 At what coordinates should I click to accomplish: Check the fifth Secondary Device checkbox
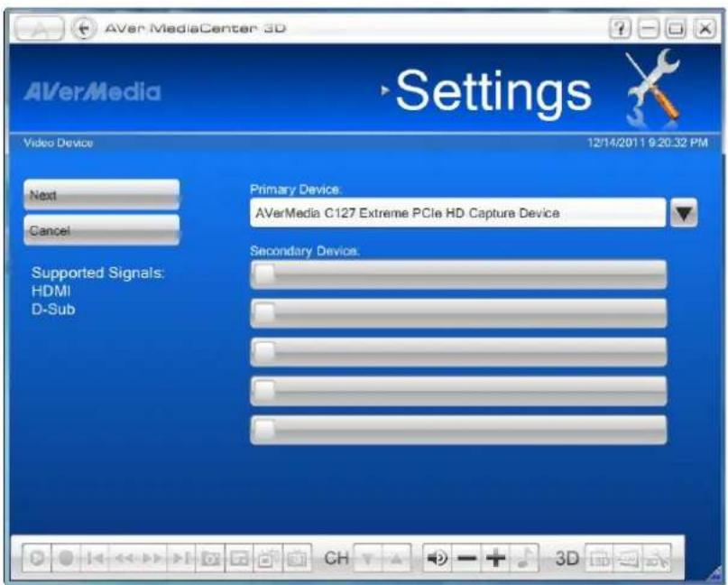[264, 430]
